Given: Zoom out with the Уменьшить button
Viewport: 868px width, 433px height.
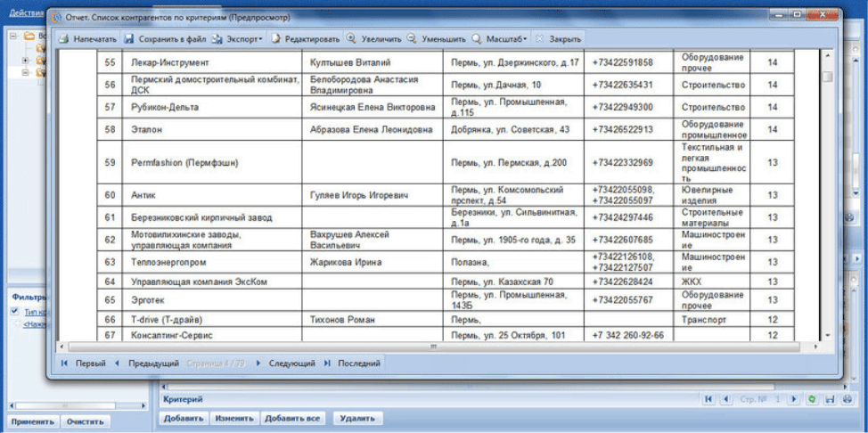Looking at the screenshot, I should point(437,39).
